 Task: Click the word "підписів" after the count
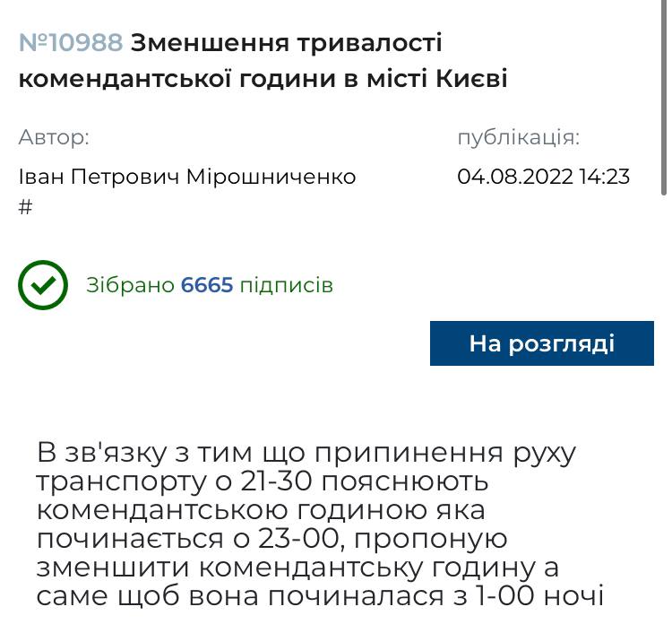[287, 285]
